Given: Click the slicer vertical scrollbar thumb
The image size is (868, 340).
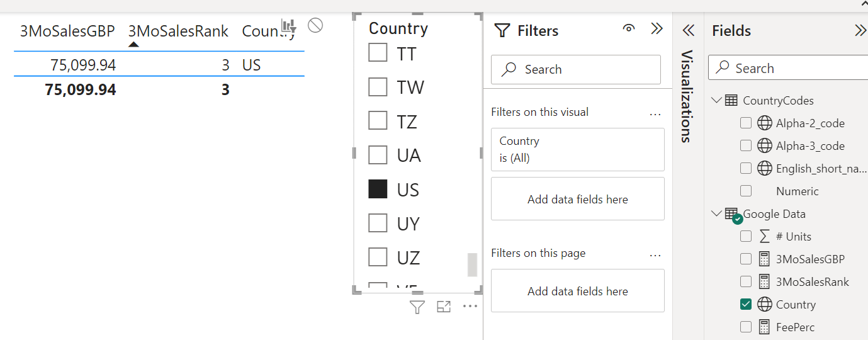Looking at the screenshot, I should [472, 265].
